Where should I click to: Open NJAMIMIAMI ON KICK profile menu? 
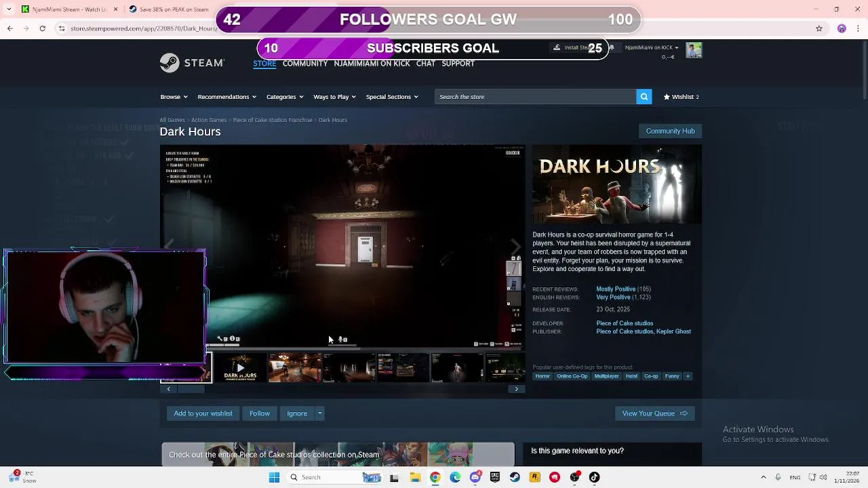372,63
